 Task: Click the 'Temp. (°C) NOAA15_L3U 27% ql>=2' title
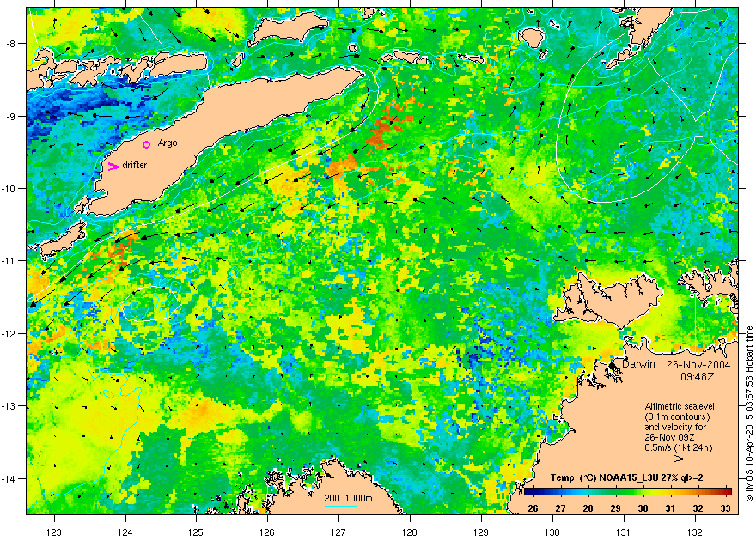coord(628,478)
